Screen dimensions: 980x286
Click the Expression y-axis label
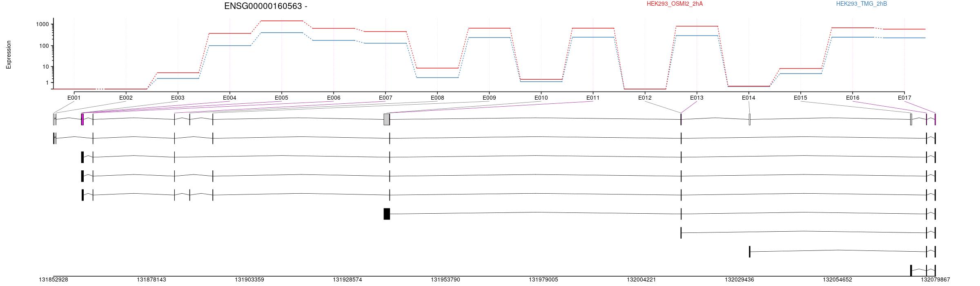(9, 55)
